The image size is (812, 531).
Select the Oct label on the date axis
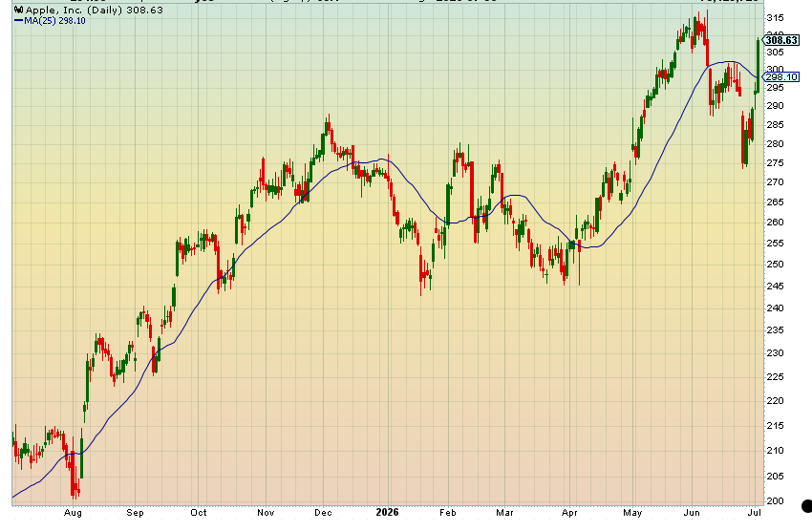click(199, 513)
